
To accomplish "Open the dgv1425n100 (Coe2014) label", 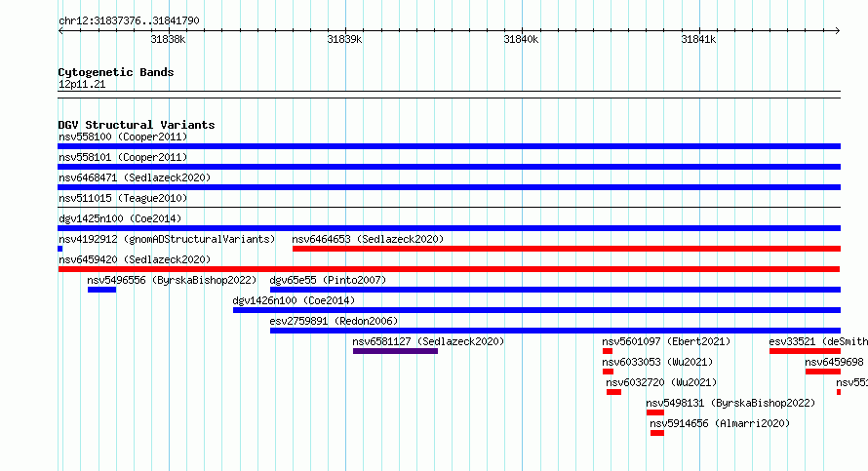I will click(120, 218).
